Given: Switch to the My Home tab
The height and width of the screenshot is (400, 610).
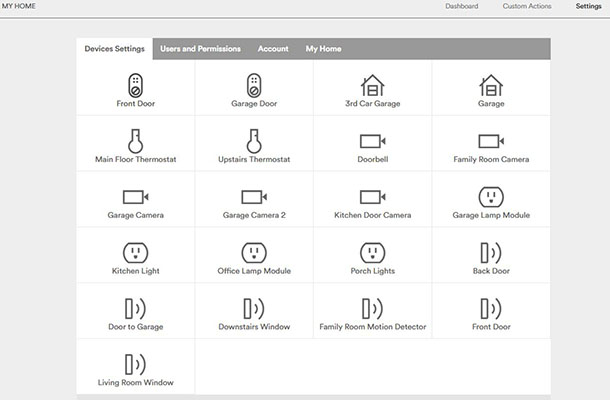Looking at the screenshot, I should coord(323,49).
